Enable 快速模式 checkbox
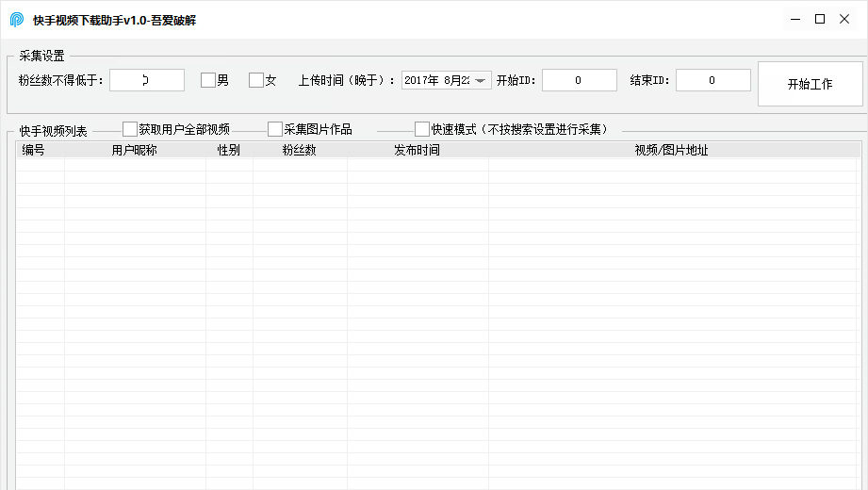868x490 pixels. [422, 129]
